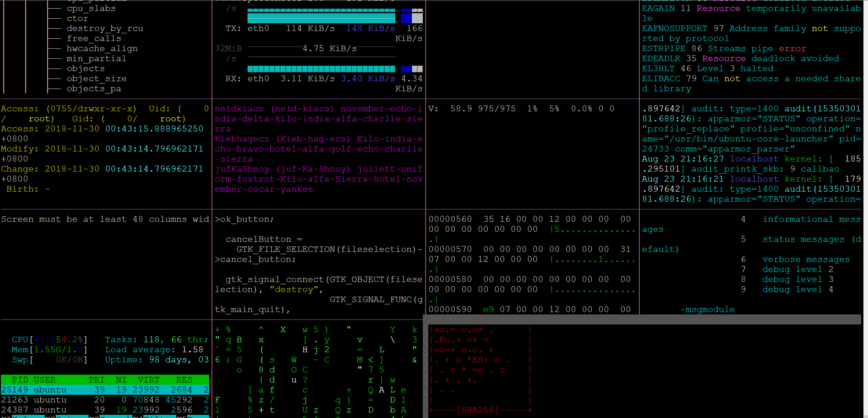Click the ELIBACC 79 errno entry

point(751,84)
